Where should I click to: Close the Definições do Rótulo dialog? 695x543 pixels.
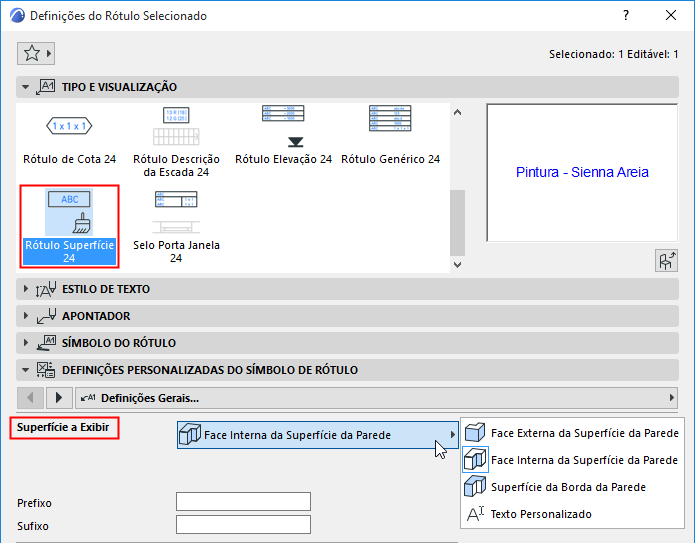tap(671, 16)
